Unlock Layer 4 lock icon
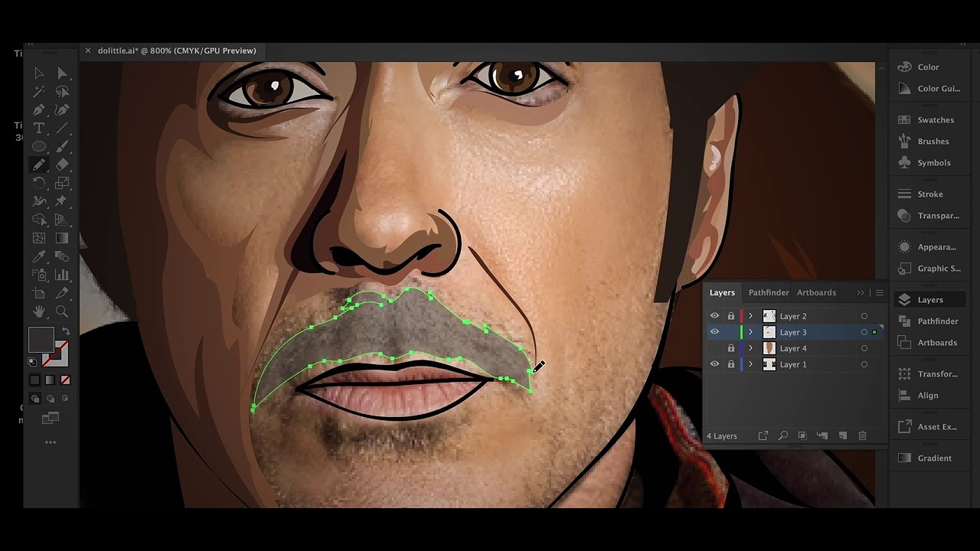The height and width of the screenshot is (551, 980). pyautogui.click(x=731, y=348)
